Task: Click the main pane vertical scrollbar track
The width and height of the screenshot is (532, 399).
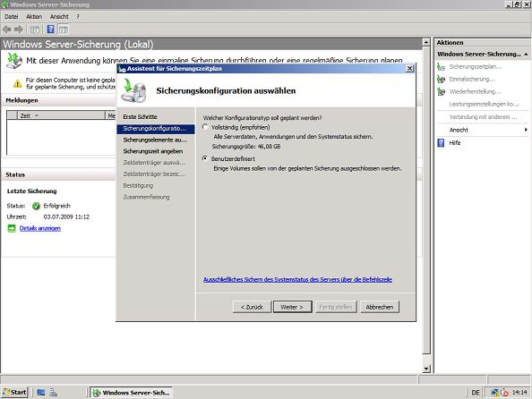Action: tap(426, 360)
